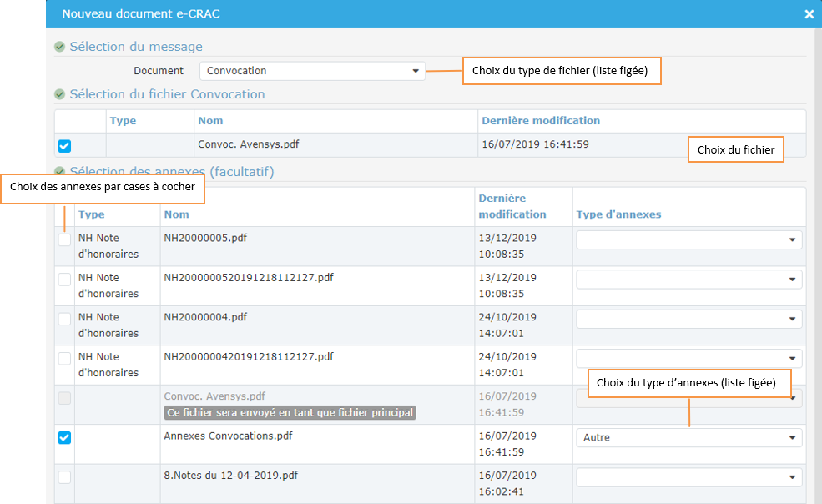Screen dimensions: 822x504
Task: Change the Autre annex type dropdown
Action: point(688,437)
